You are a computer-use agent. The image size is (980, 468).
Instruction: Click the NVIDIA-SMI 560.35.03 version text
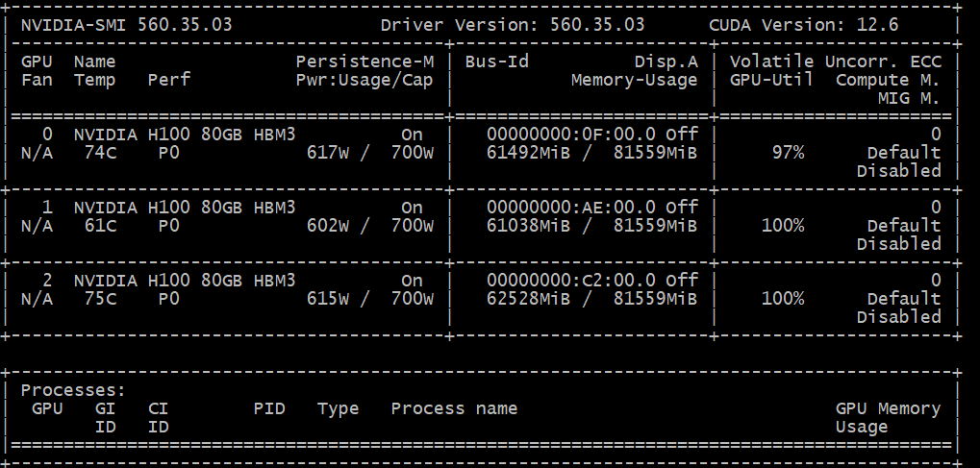pos(126,25)
